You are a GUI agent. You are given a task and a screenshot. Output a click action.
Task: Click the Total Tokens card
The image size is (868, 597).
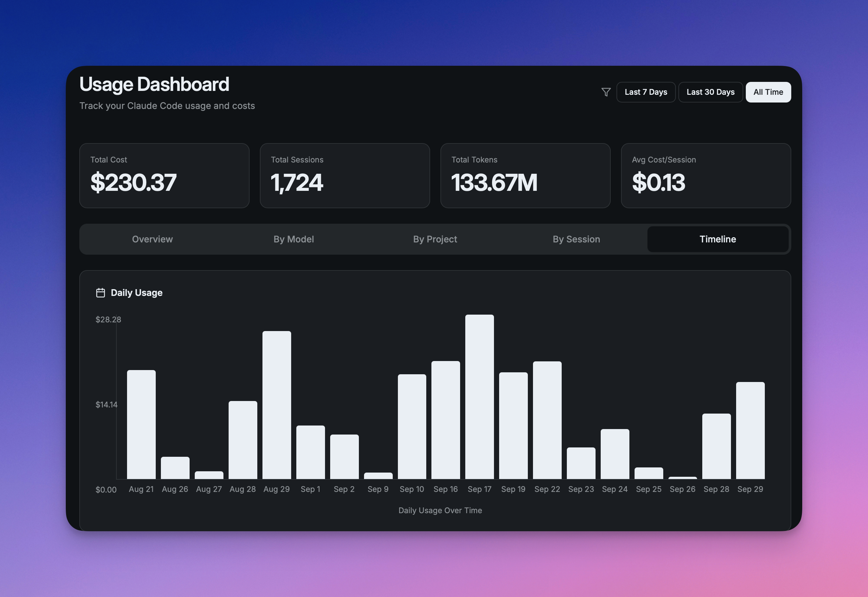click(525, 175)
